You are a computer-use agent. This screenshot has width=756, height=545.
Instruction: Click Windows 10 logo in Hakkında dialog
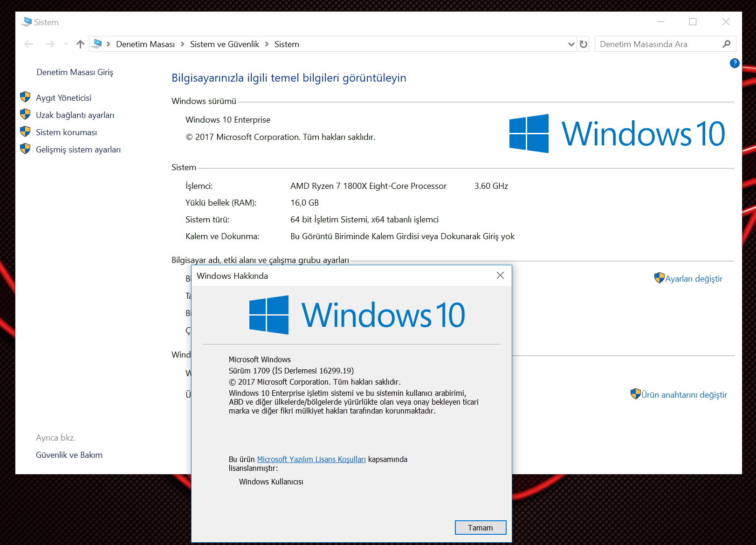tap(357, 315)
